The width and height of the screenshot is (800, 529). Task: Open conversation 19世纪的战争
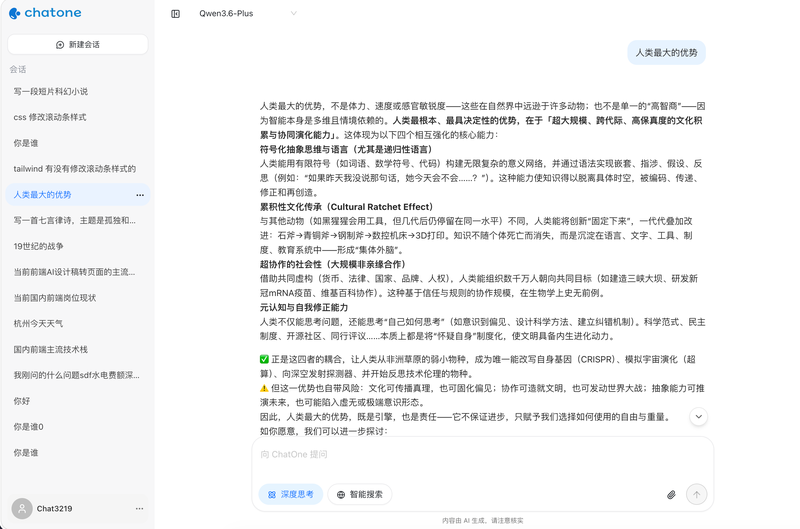click(x=78, y=246)
